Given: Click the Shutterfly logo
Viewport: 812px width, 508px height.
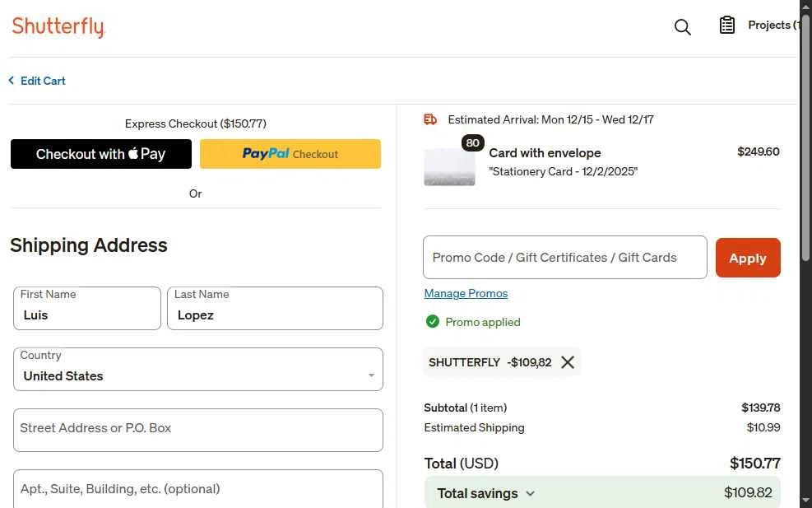Looking at the screenshot, I should [58, 26].
